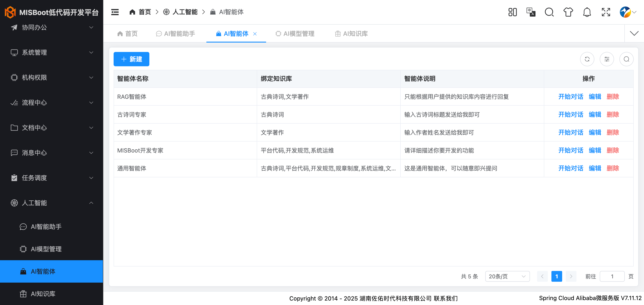Switch to the 首页 tab

click(127, 34)
